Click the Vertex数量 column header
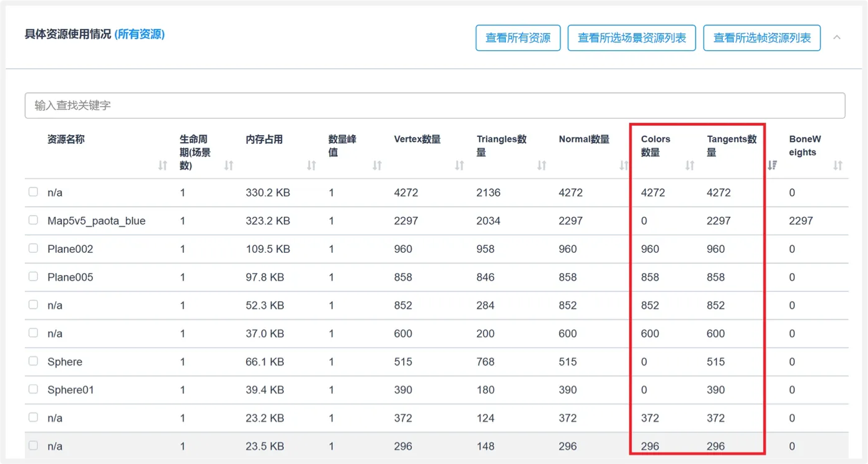 pyautogui.click(x=417, y=139)
